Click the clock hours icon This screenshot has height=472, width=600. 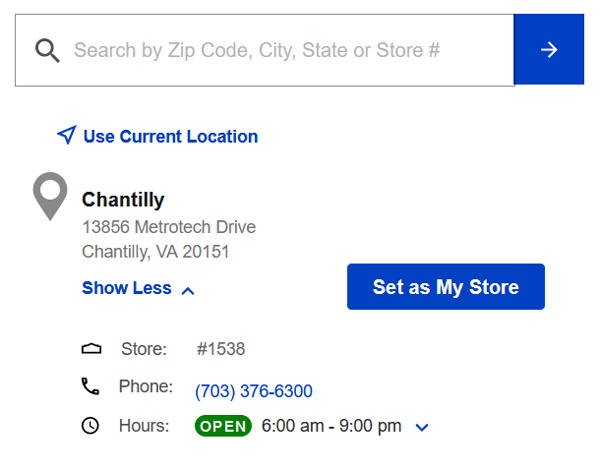click(x=90, y=426)
